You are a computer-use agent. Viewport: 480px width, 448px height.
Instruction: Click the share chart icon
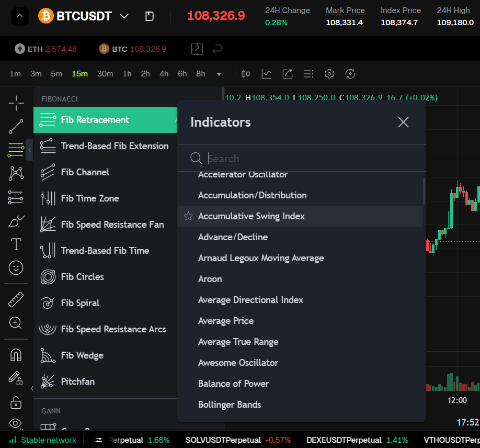pos(288,74)
